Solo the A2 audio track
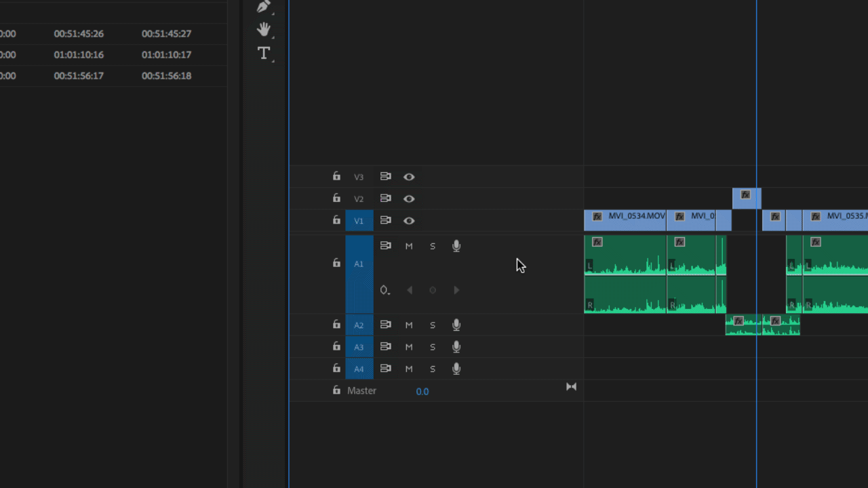Viewport: 868px width, 488px height. (x=432, y=325)
